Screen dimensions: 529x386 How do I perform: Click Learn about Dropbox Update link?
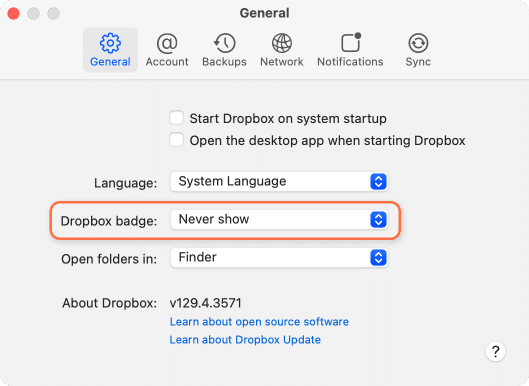coord(245,339)
